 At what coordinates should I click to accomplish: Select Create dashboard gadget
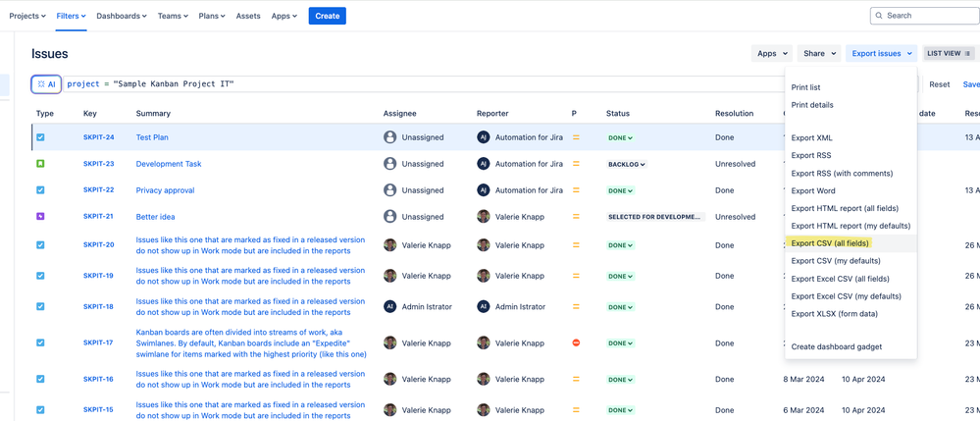(851, 346)
